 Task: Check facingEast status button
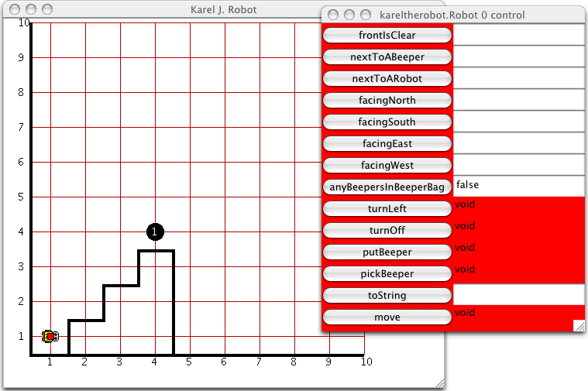click(x=387, y=144)
